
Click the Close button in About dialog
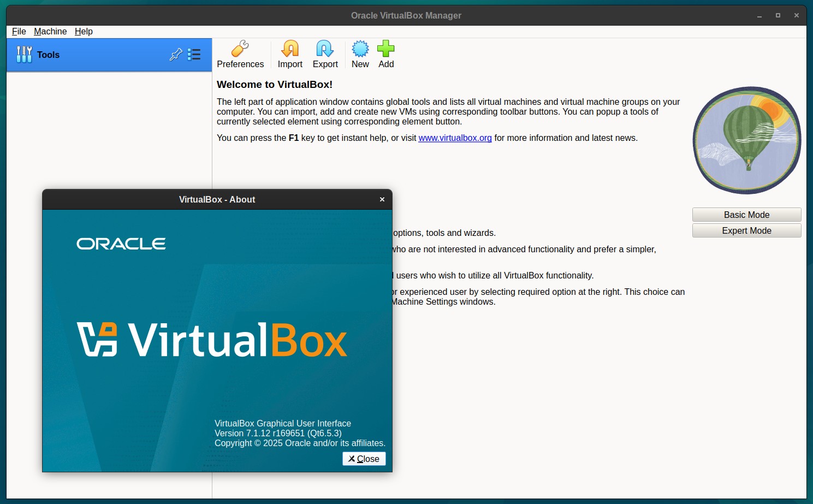coord(364,459)
